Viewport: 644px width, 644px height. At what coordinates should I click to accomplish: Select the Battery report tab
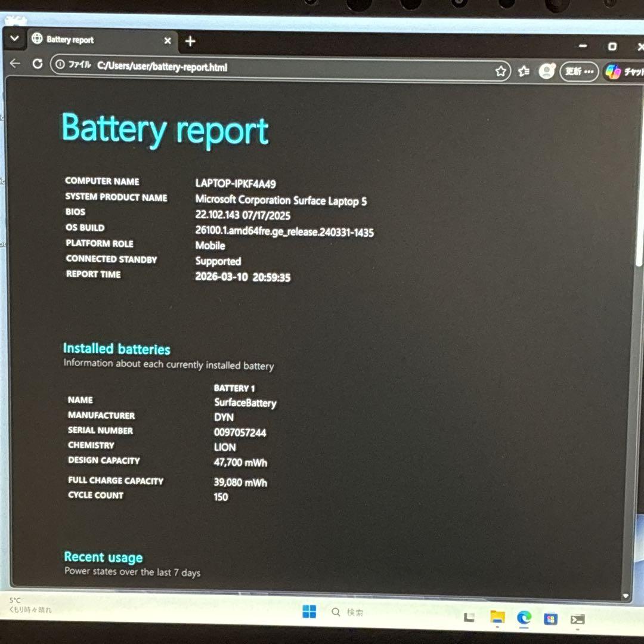click(x=103, y=41)
